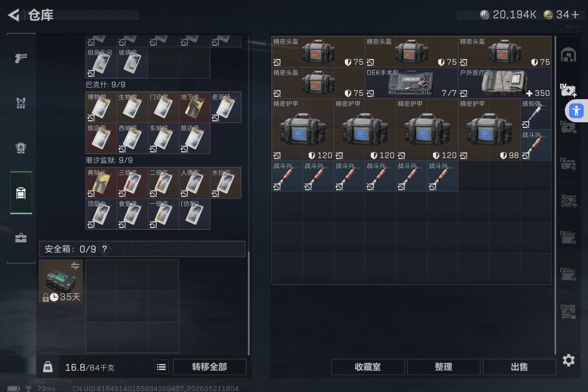588x392 pixels.
Task: Click the stash panel vertical scrollbar
Action: point(555,195)
